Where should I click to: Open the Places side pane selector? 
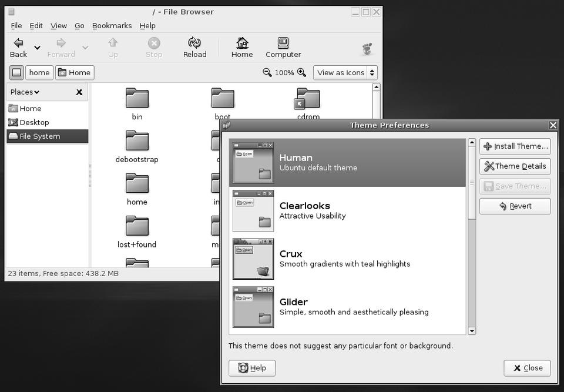[25, 92]
